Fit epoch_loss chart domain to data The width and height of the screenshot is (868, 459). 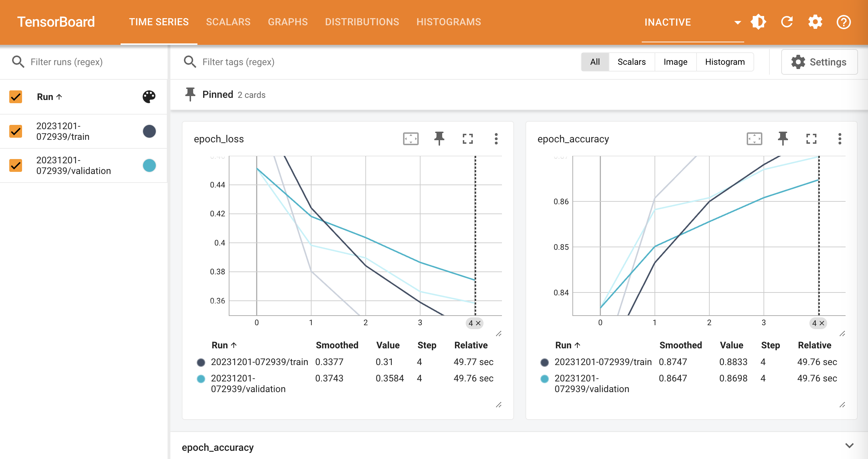tap(411, 139)
